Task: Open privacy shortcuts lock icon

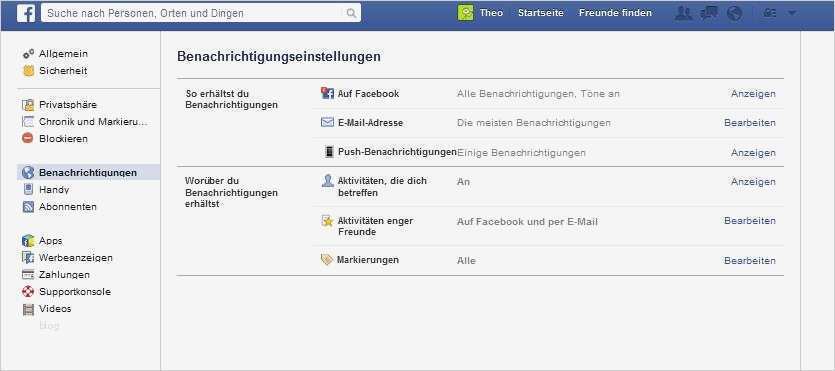Action: 769,13
